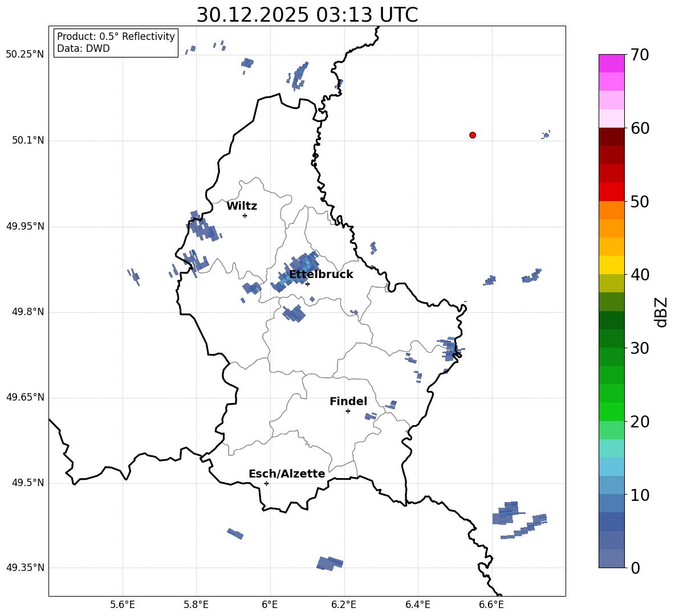Click the Ettelbruck station cross marker
675x616 pixels.
[x=307, y=284]
